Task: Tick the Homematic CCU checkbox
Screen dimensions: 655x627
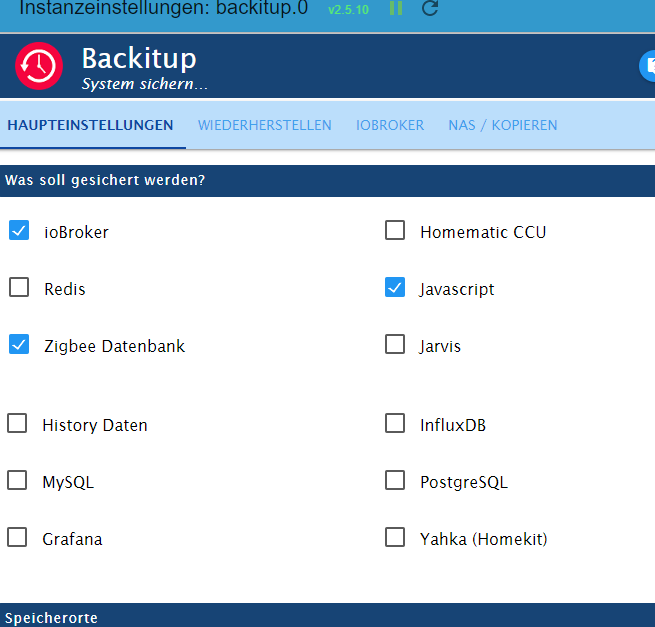Action: pos(395,231)
